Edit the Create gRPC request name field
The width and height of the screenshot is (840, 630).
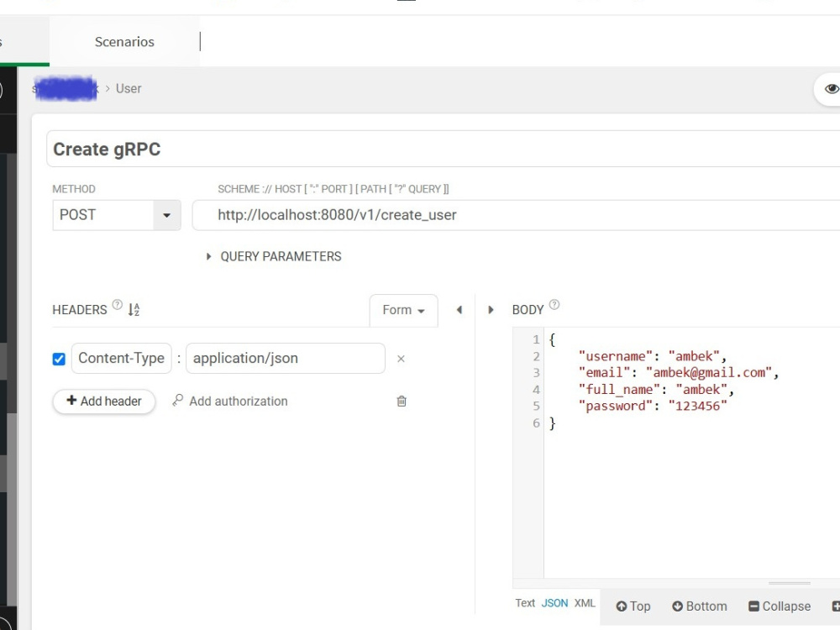[x=443, y=149]
